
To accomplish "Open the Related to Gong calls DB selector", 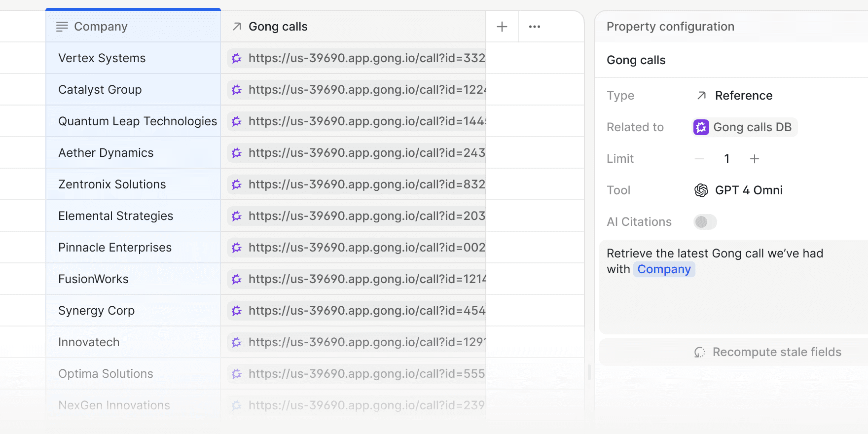I will [745, 127].
